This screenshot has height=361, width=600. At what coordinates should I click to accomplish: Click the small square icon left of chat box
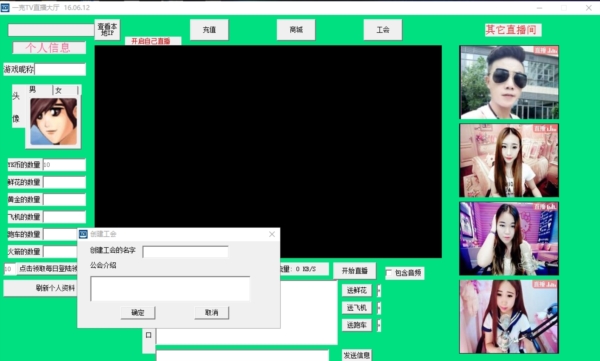[148, 335]
